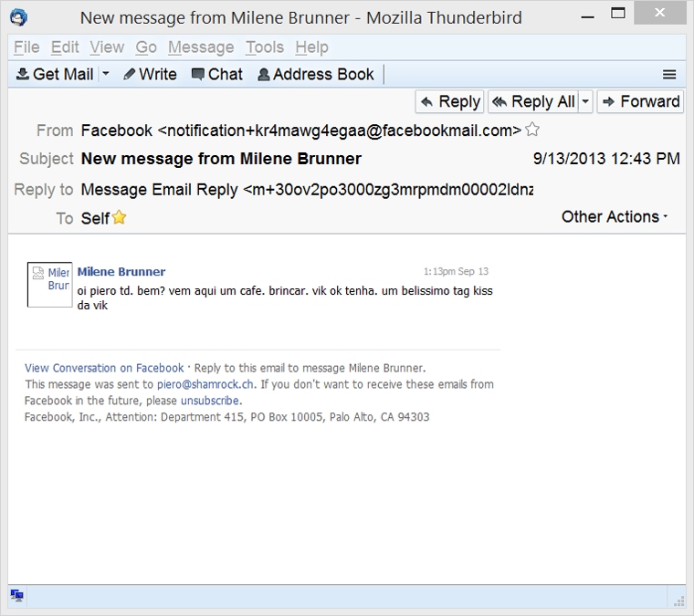Forward this email message
694x616 pixels.
tap(640, 101)
